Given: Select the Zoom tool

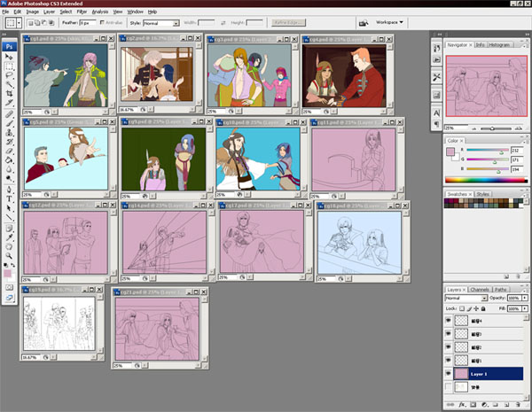Looking at the screenshot, I should [x=9, y=256].
